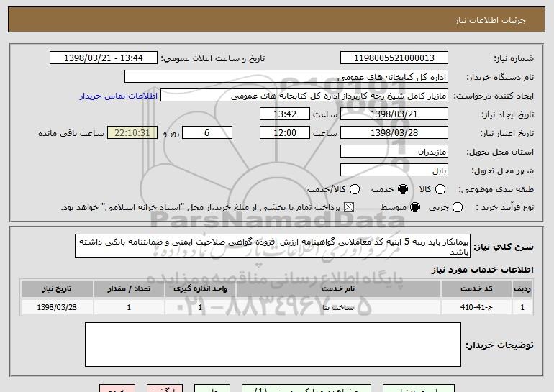Click the بازگشت back button
This screenshot has height=392, width=554.
pos(165,388)
